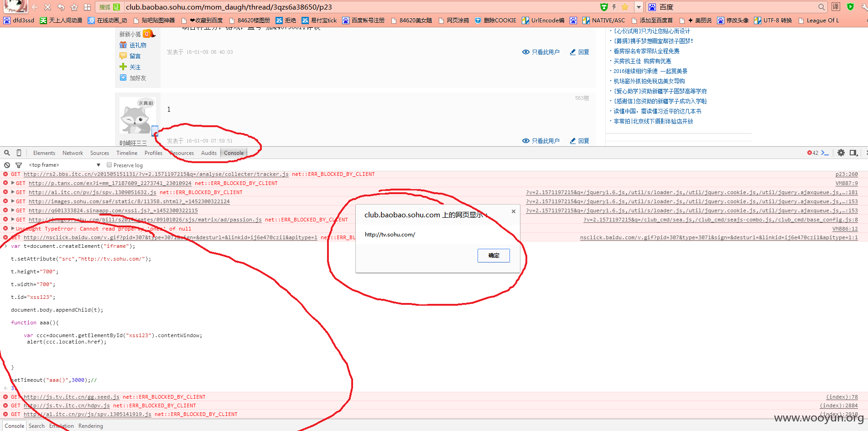Click 机场窗外抓拍免税店美女导购 link

[649, 81]
